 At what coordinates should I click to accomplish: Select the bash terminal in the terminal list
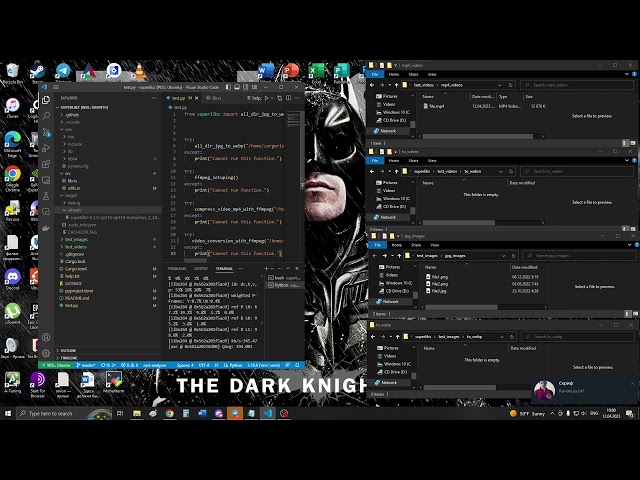[284, 278]
